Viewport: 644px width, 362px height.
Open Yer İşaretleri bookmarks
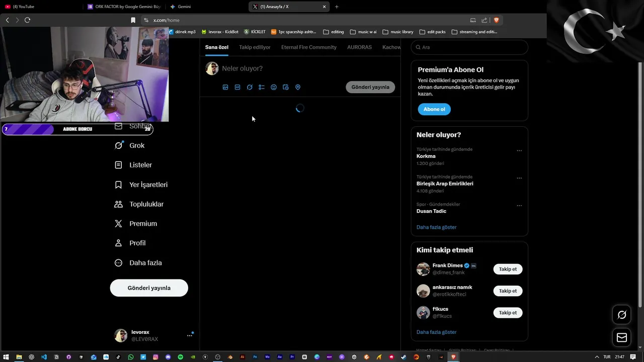click(141, 185)
